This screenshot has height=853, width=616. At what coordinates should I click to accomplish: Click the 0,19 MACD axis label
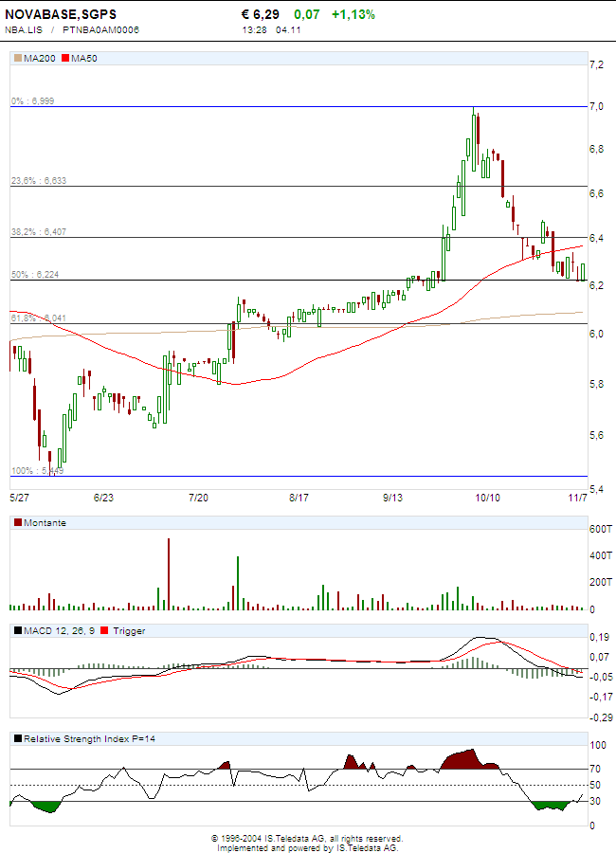[599, 637]
